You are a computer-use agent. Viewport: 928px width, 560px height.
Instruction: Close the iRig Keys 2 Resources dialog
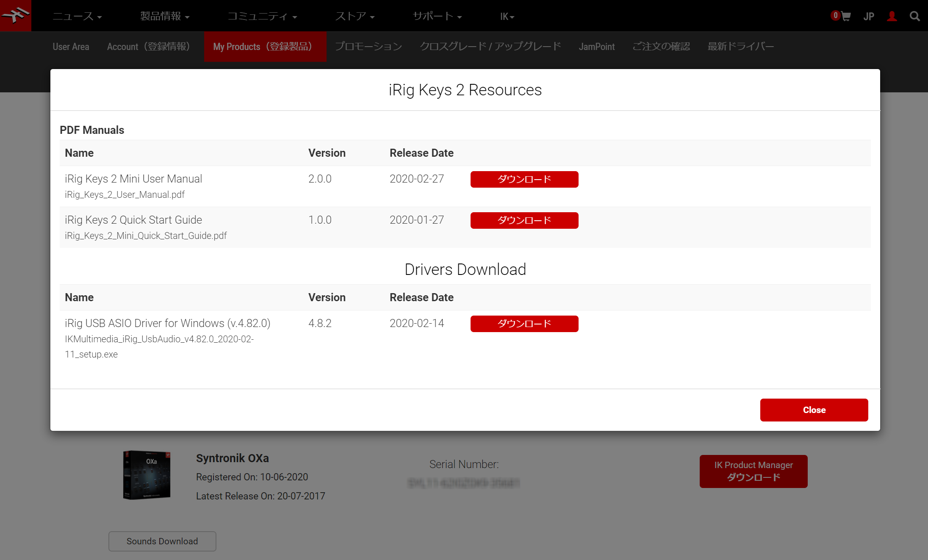(x=814, y=410)
